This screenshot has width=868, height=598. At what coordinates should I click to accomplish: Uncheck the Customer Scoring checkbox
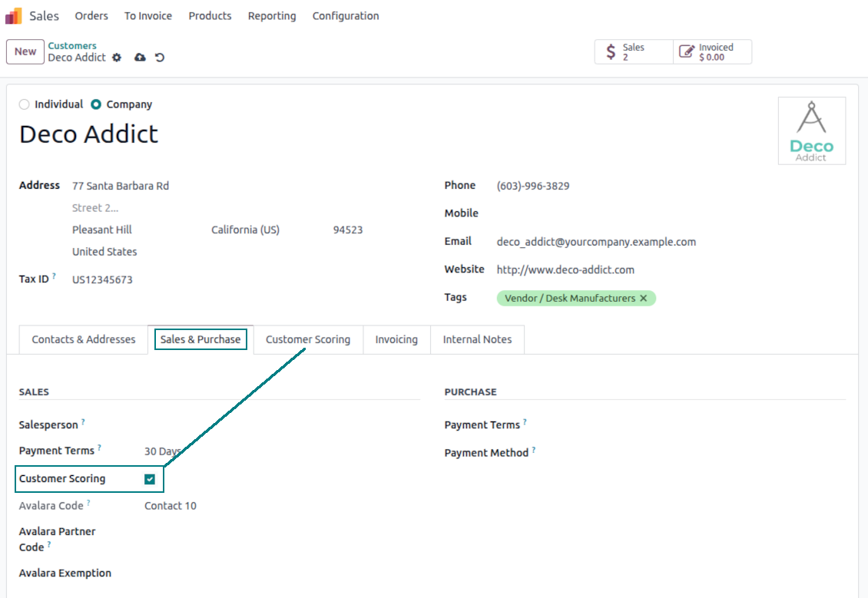pyautogui.click(x=150, y=479)
